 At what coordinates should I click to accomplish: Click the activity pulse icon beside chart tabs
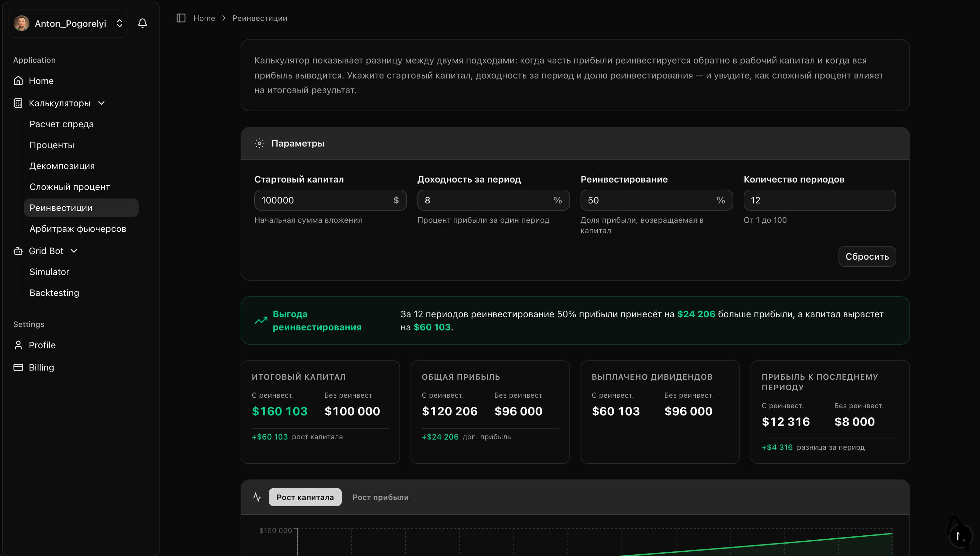point(257,497)
